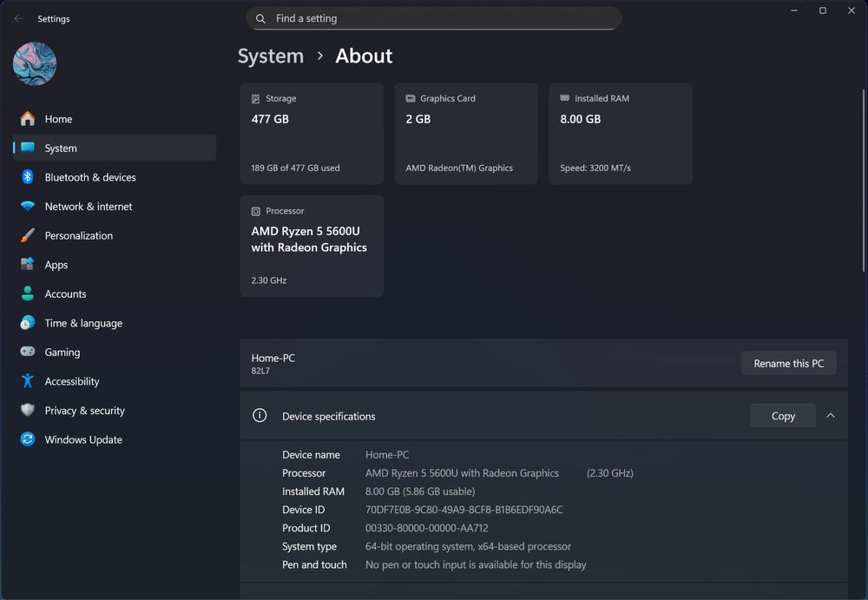Click the 8.00 GB (5.86 GB usable) text
The height and width of the screenshot is (600, 868).
point(420,491)
